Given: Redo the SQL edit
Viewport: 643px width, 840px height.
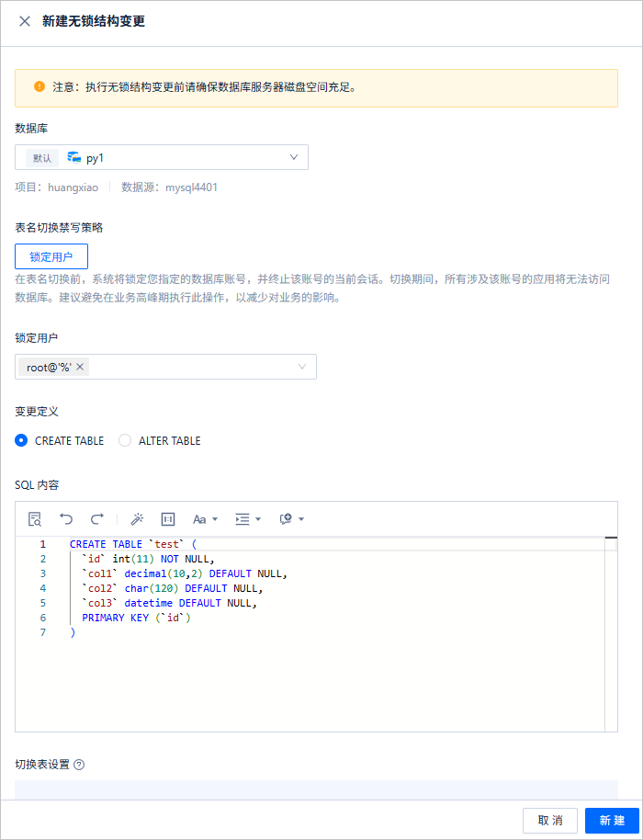Looking at the screenshot, I should [x=96, y=518].
